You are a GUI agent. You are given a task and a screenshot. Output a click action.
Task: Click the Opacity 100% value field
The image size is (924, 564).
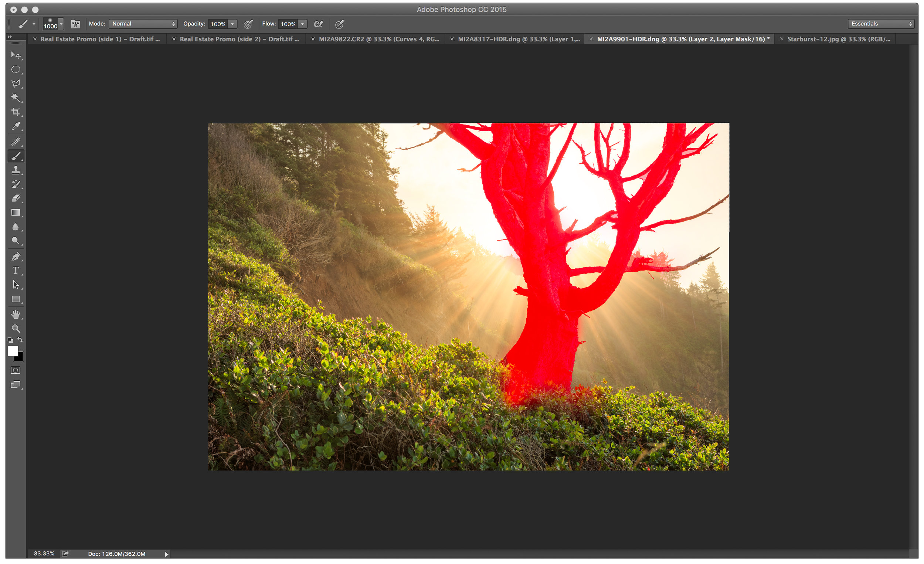pos(218,24)
